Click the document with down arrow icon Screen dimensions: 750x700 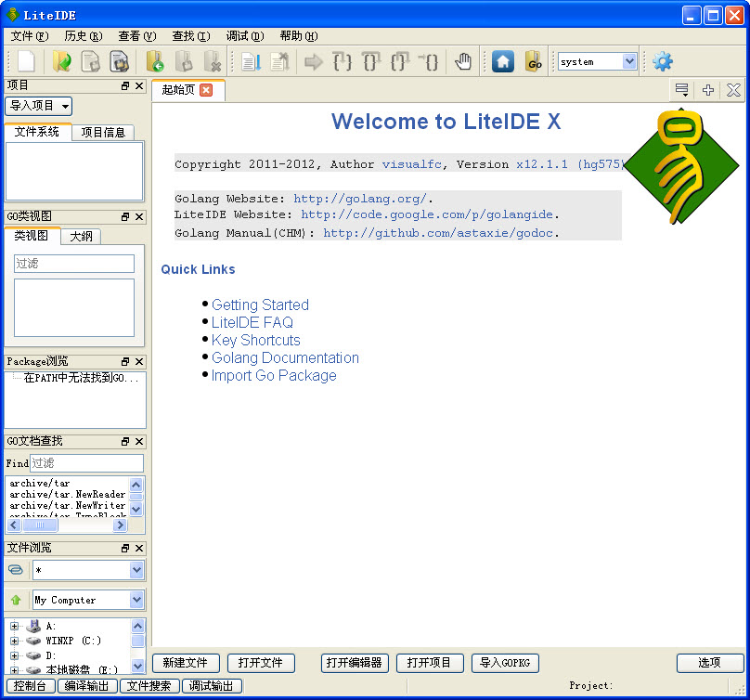coord(251,61)
